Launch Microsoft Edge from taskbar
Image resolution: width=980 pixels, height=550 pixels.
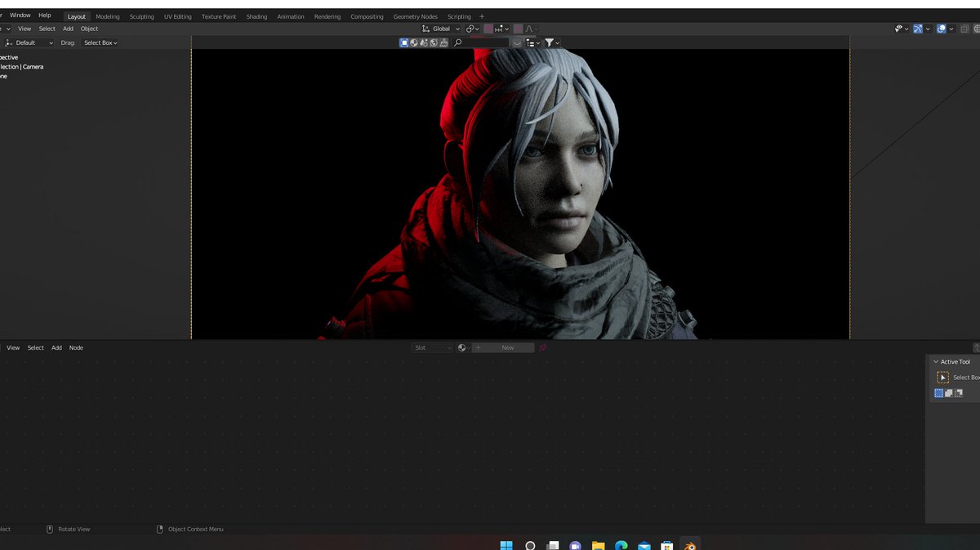[x=621, y=545]
